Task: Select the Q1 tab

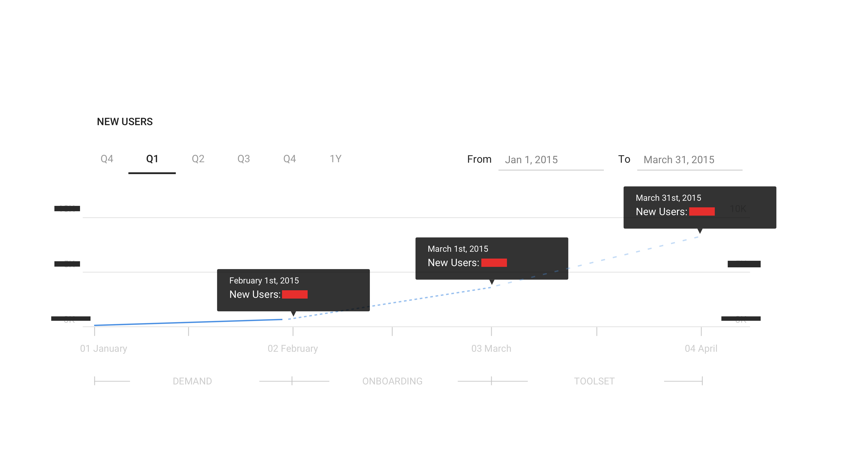Action: point(152,159)
